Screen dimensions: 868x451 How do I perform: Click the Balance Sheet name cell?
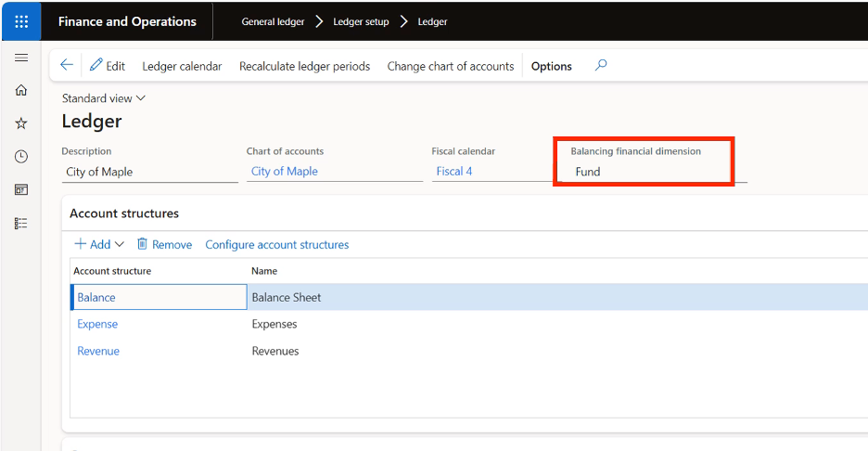coord(287,298)
